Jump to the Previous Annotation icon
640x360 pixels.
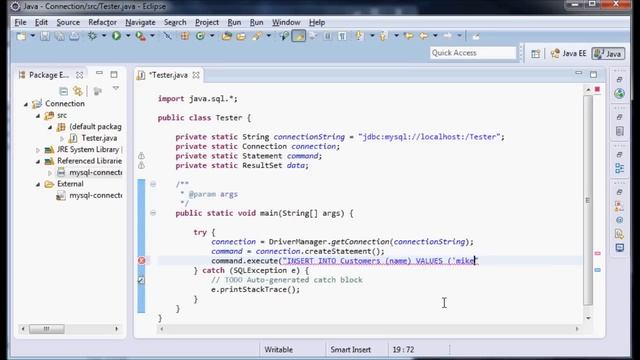point(383,36)
